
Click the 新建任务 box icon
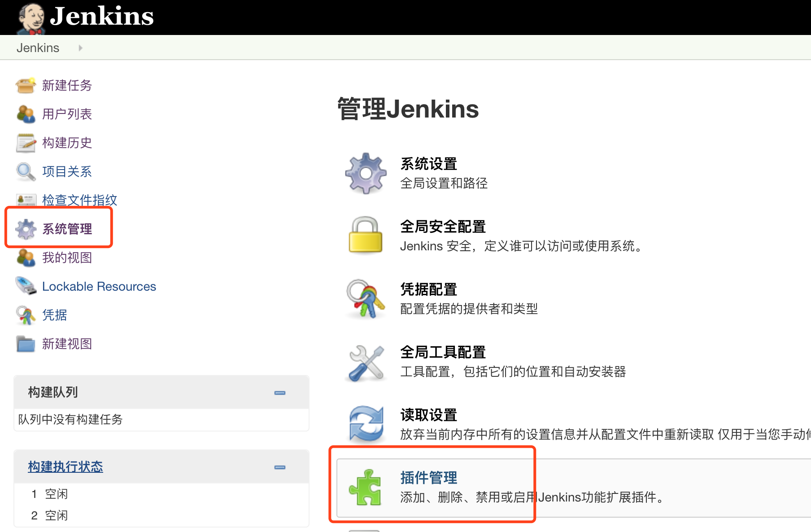tap(26, 85)
